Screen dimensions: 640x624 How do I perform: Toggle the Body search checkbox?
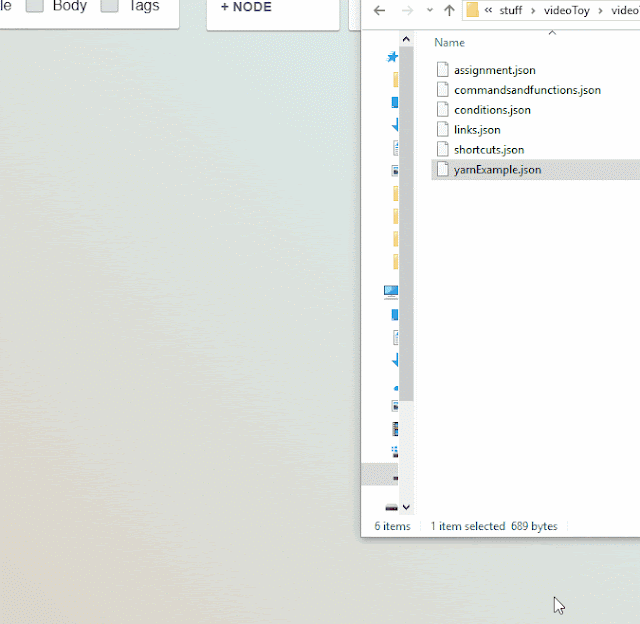(x=35, y=6)
